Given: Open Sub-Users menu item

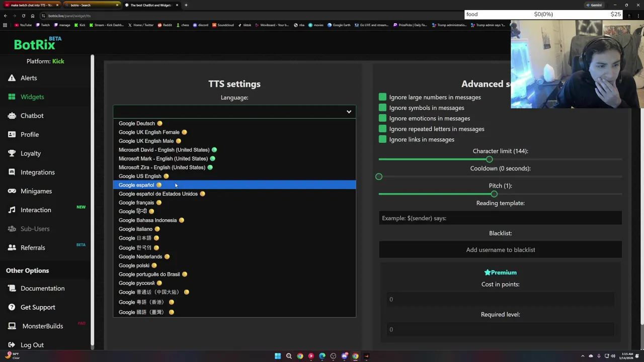Looking at the screenshot, I should [35, 229].
